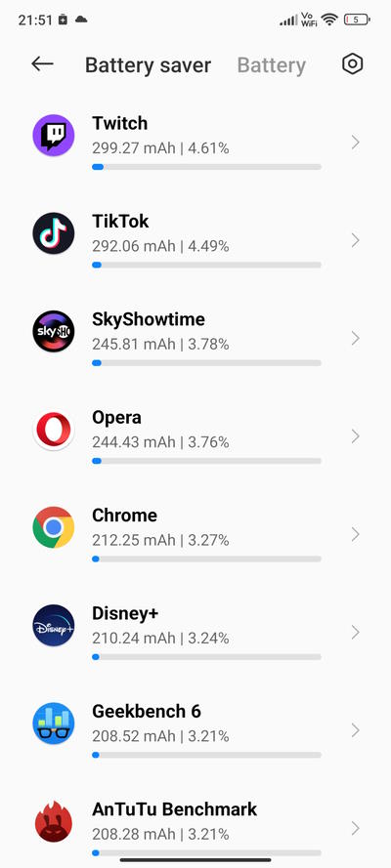Tap the battery indicator in status bar
This screenshot has height=868, width=391.
tap(357, 20)
